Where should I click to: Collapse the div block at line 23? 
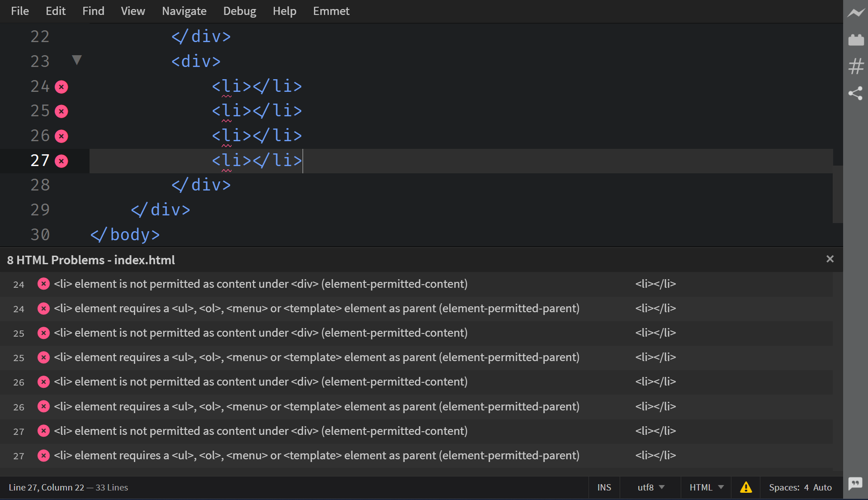tap(77, 60)
